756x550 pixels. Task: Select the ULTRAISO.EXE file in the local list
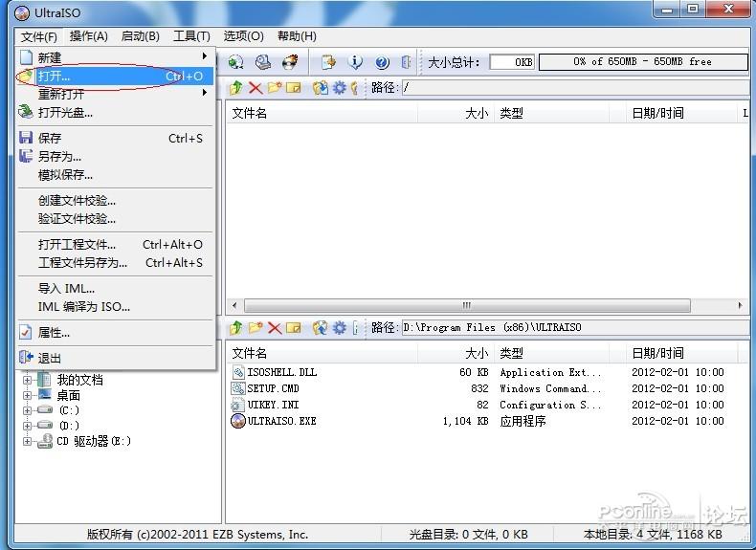(x=281, y=421)
